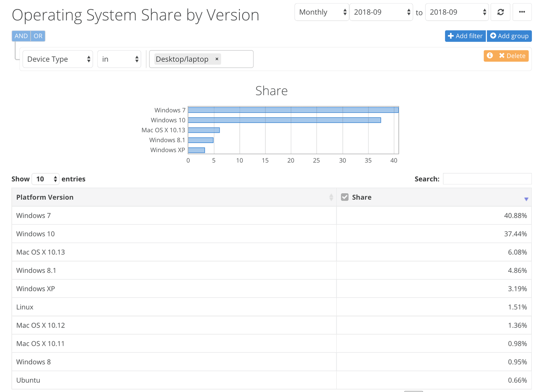Screen dimensions: 535x392
Task: Remove the Desktop/laptop filter tag
Action: 216,59
